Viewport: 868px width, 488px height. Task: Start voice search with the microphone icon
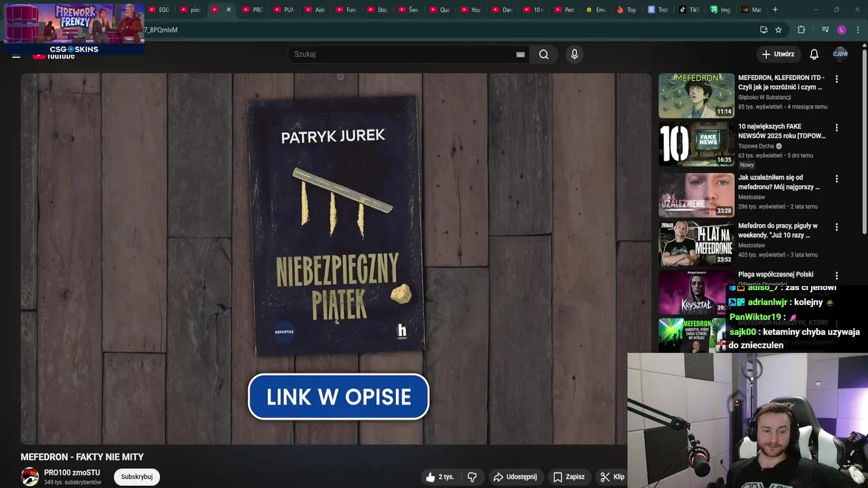574,54
